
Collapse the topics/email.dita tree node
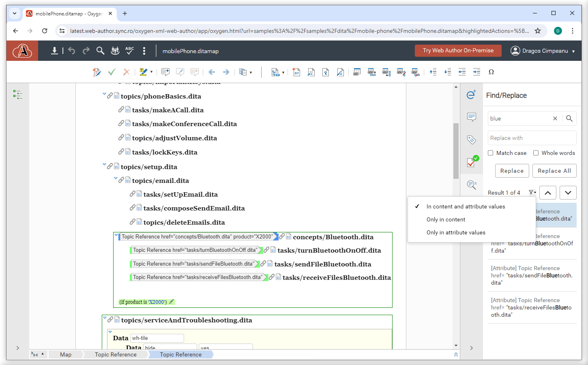click(116, 179)
